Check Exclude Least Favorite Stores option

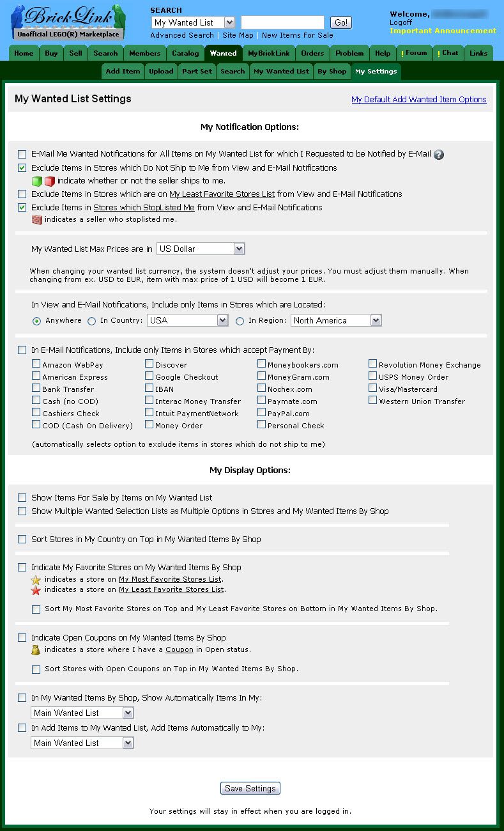click(x=22, y=194)
